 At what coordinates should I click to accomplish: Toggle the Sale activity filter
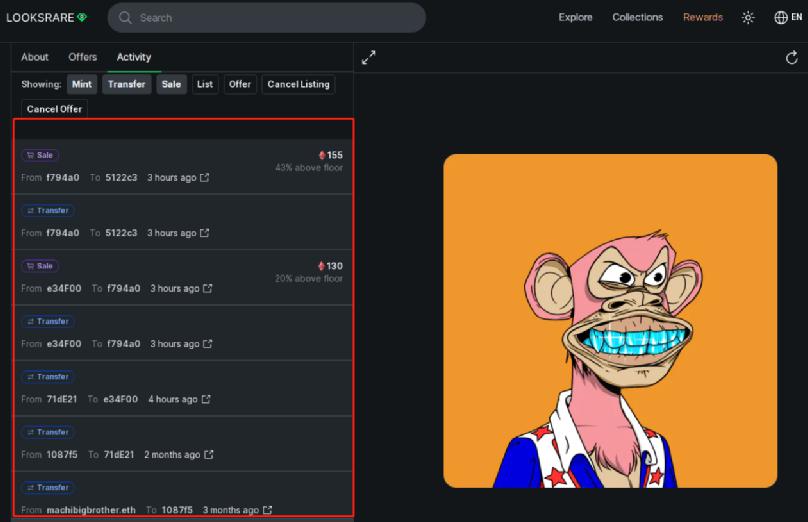point(171,85)
